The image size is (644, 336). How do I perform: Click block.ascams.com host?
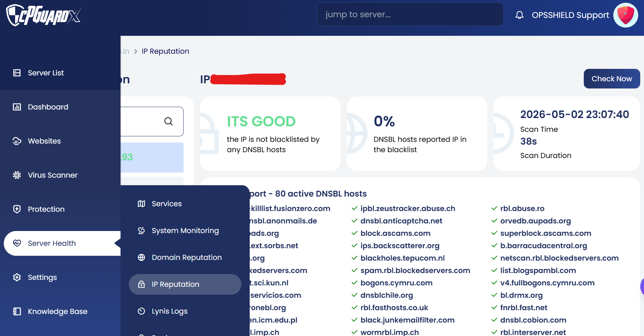coord(395,233)
